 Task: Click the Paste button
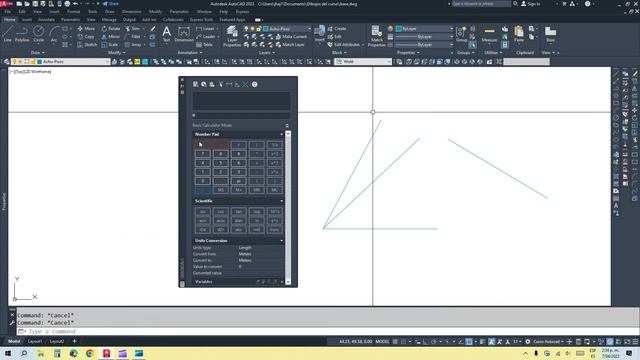click(x=519, y=34)
